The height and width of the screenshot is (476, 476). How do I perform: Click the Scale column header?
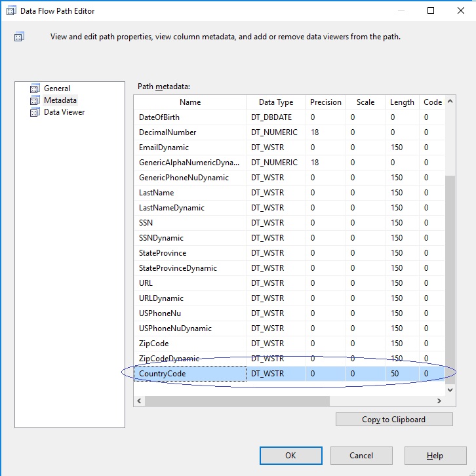point(365,102)
